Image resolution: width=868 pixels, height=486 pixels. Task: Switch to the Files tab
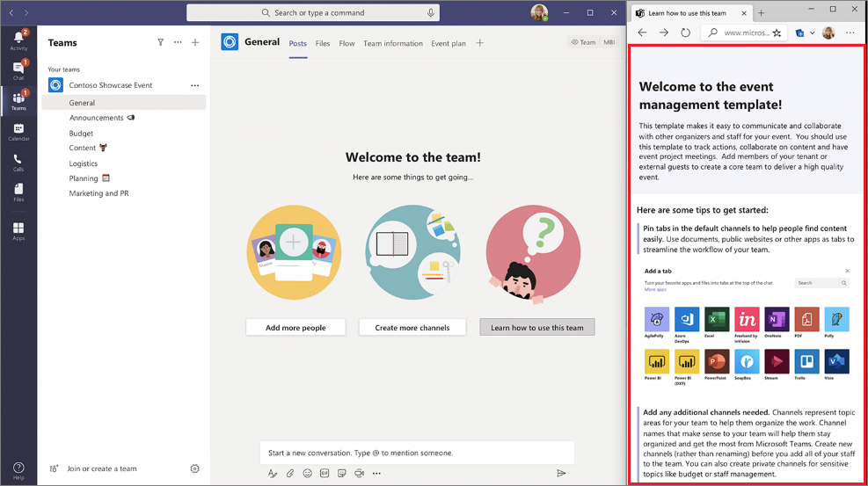coord(323,44)
